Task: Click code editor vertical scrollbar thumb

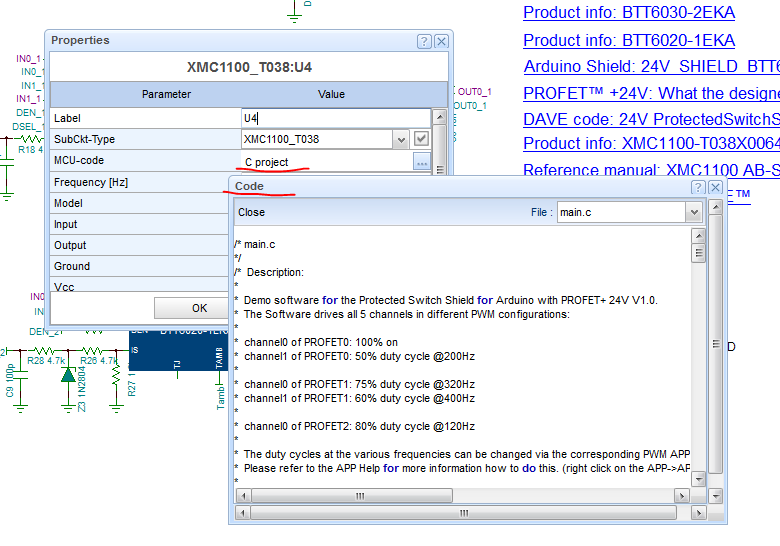Action: click(x=698, y=253)
